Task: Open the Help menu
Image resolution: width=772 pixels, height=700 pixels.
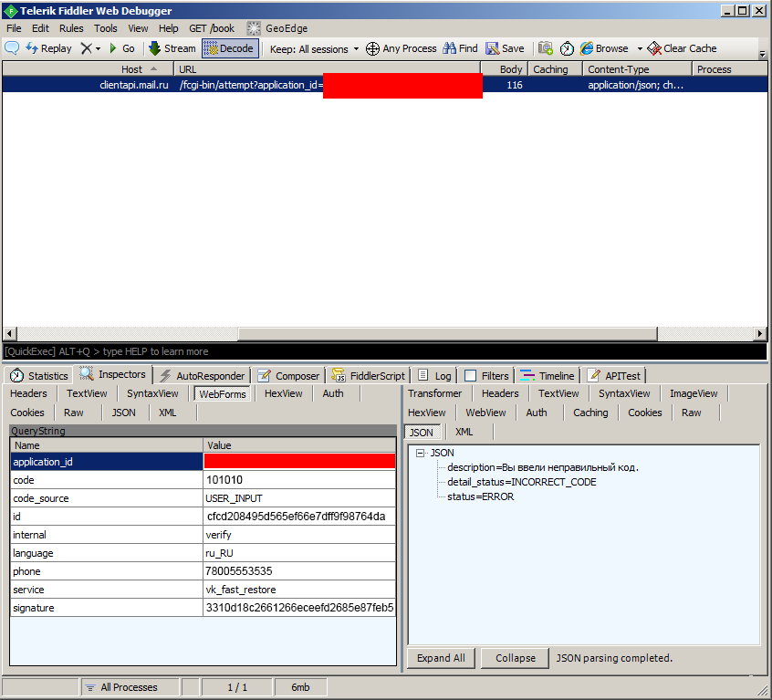Action: [x=169, y=28]
